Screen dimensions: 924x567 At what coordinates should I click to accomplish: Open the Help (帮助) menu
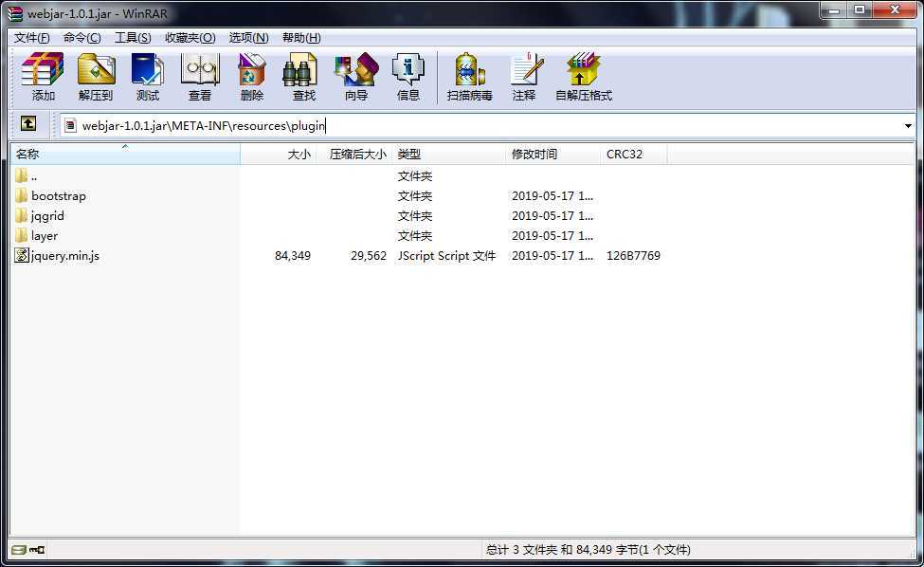301,38
